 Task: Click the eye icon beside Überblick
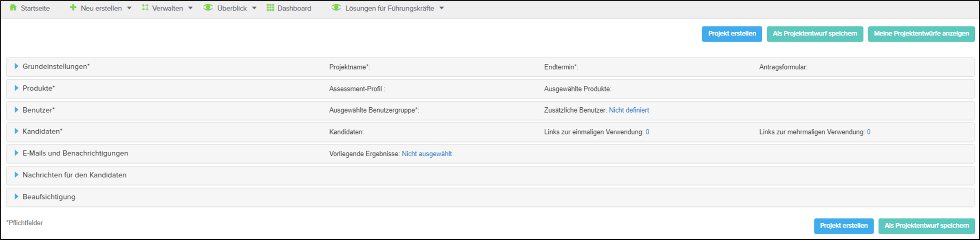tap(208, 8)
